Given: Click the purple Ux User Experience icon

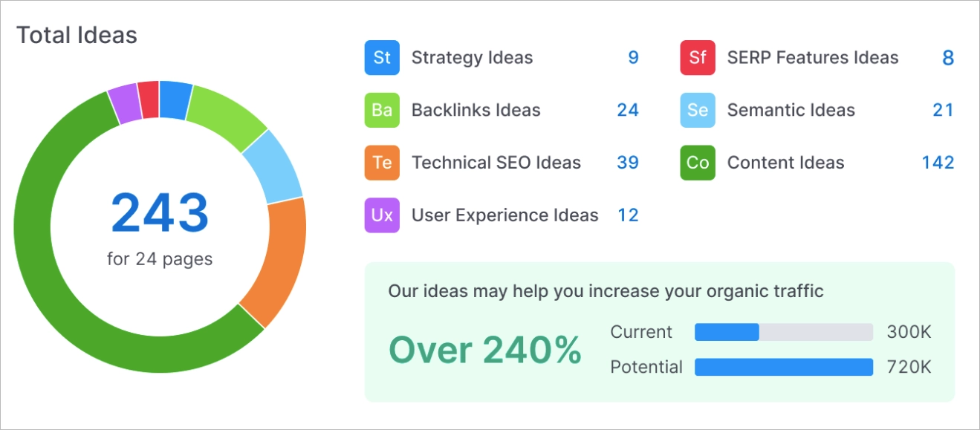Looking at the screenshot, I should tap(381, 215).
